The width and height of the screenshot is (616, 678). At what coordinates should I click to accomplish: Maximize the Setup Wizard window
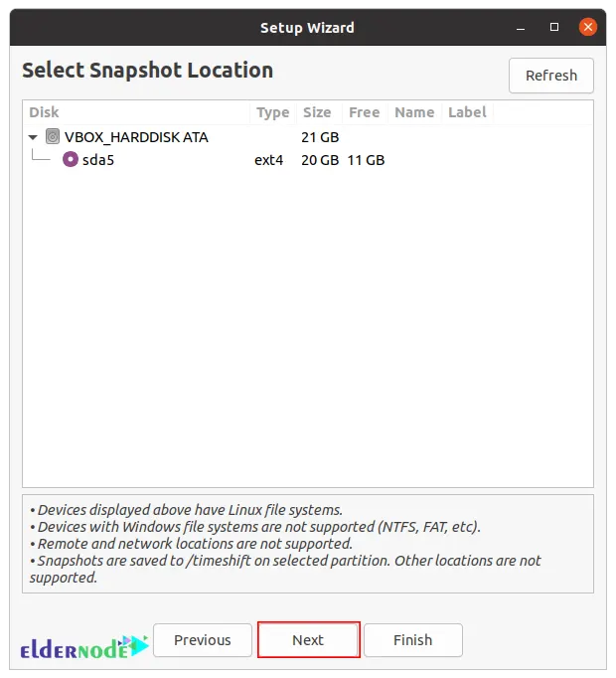point(554,27)
